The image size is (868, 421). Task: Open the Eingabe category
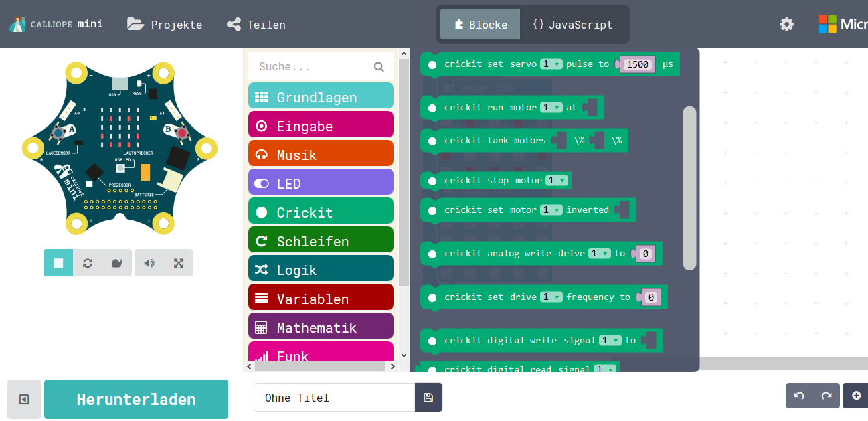[321, 124]
